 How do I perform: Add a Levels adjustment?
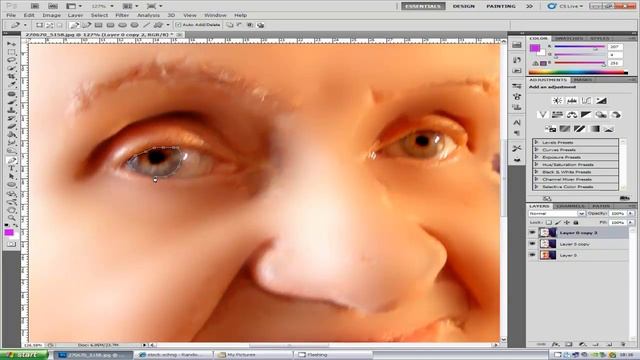click(x=572, y=100)
